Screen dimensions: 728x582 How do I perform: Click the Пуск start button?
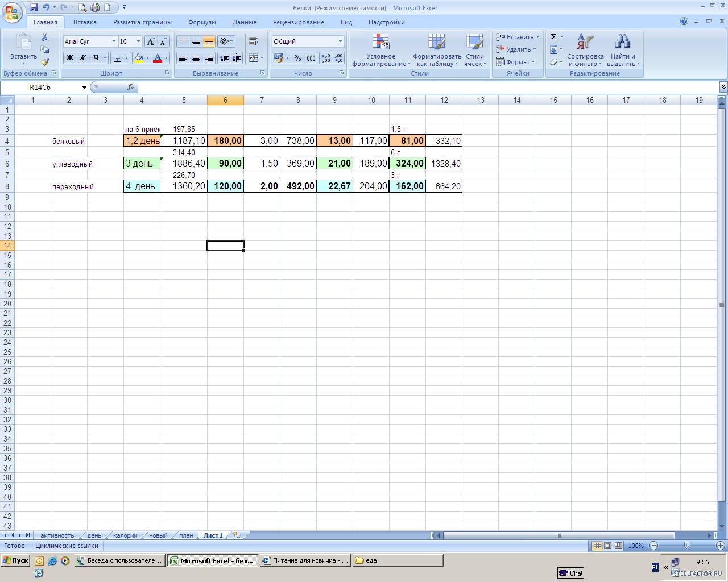pos(15,560)
